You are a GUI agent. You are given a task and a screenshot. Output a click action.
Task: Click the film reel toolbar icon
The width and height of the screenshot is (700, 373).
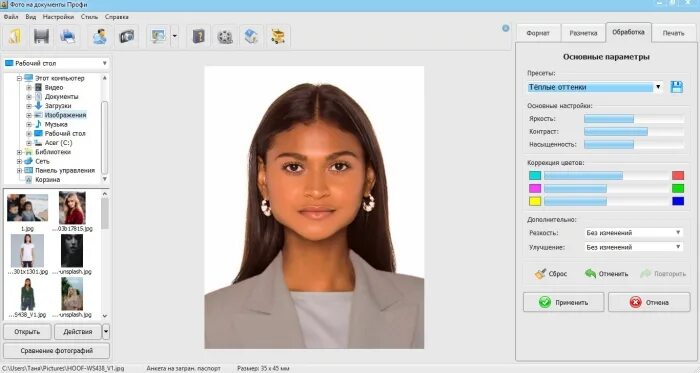coord(225,37)
